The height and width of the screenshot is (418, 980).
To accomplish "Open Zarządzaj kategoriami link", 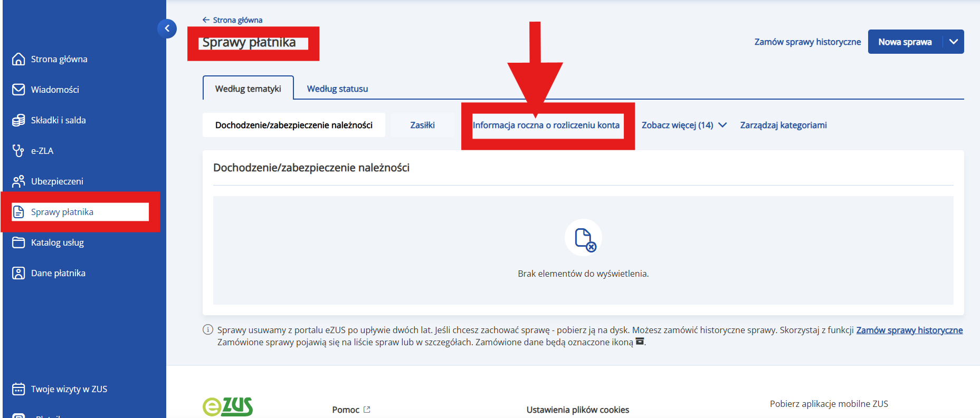I will tap(783, 125).
